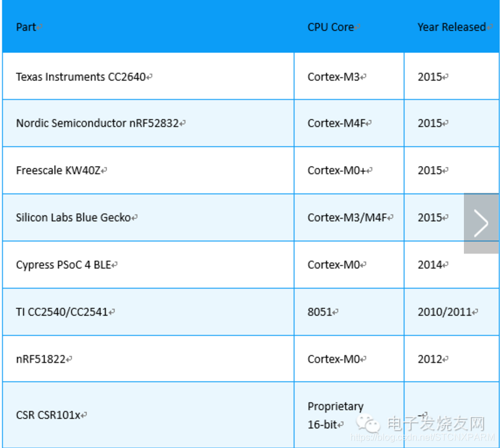500x448 pixels.
Task: Click the next-image arrow overlay
Action: [481, 223]
